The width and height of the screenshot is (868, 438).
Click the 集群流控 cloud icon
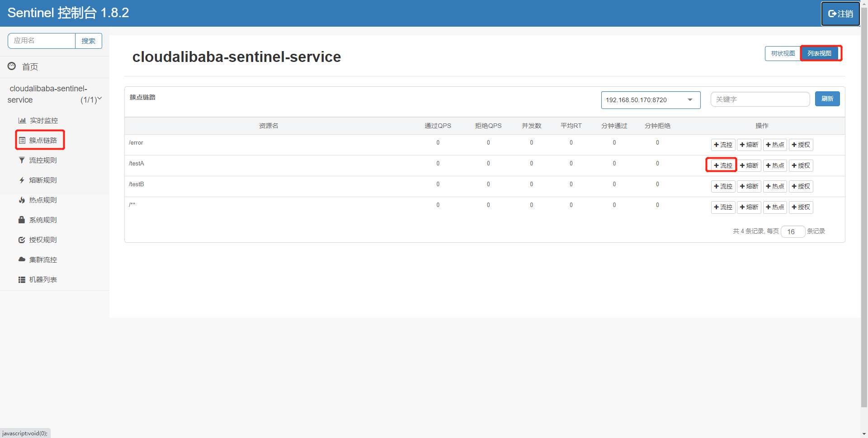point(22,259)
